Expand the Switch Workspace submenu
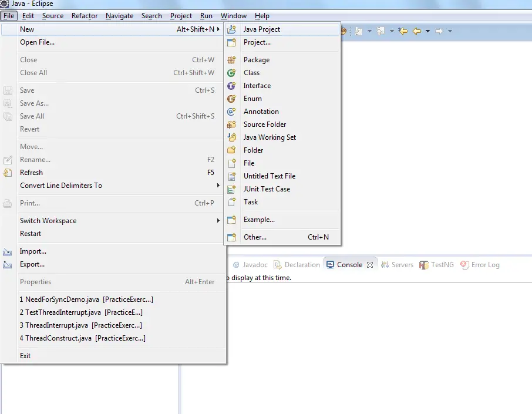The width and height of the screenshot is (532, 414). (48, 220)
